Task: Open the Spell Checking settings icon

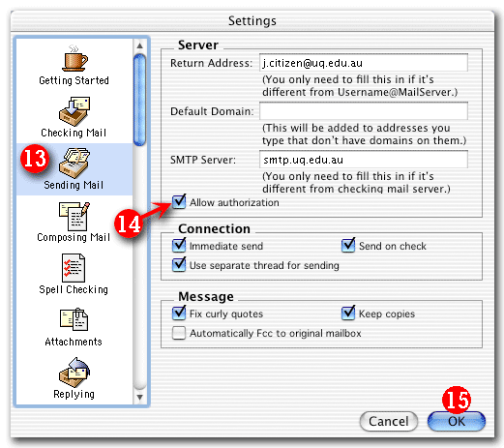Action: click(x=74, y=268)
